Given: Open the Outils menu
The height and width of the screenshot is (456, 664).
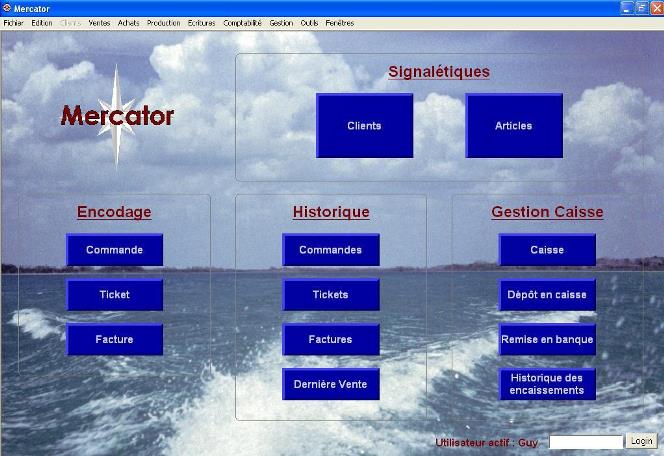Looking at the screenshot, I should tap(309, 22).
